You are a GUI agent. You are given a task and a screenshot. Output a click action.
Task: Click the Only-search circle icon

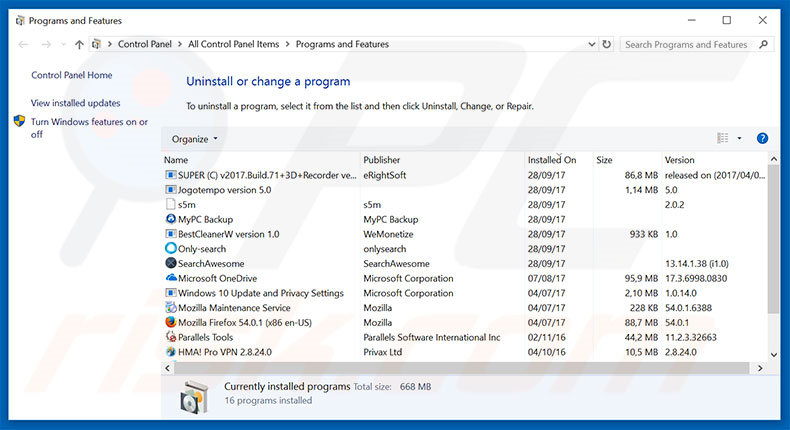(171, 249)
